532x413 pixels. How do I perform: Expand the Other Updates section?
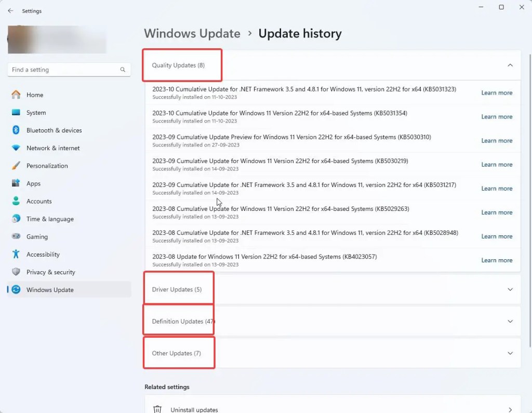pos(510,353)
